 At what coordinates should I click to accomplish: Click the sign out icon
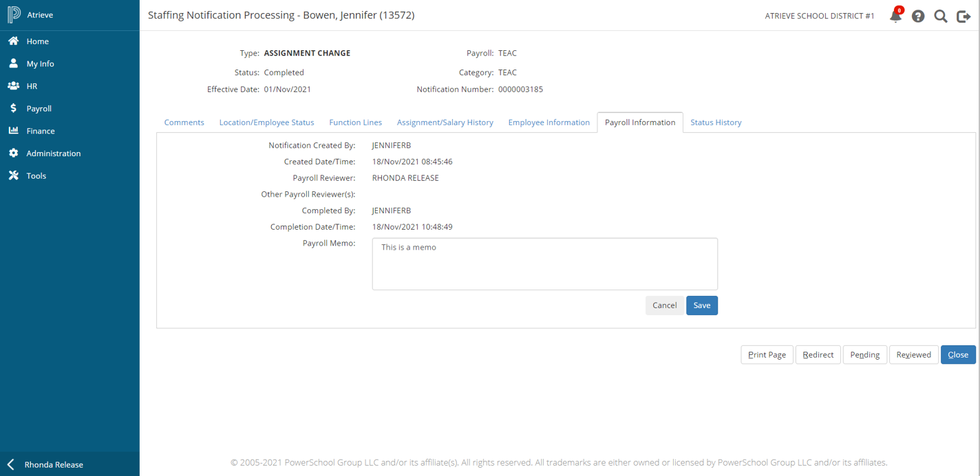pos(963,16)
